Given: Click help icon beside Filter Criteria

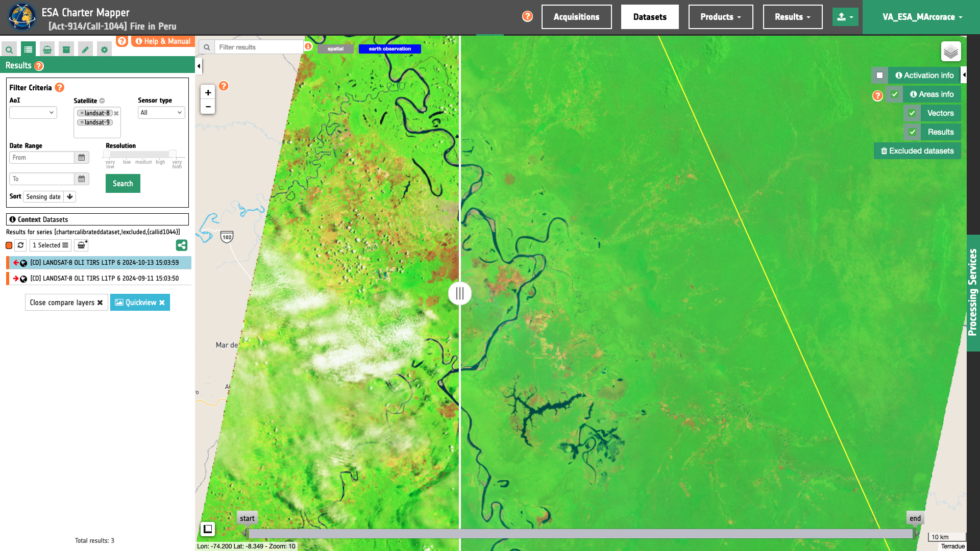Looking at the screenshot, I should (x=59, y=87).
